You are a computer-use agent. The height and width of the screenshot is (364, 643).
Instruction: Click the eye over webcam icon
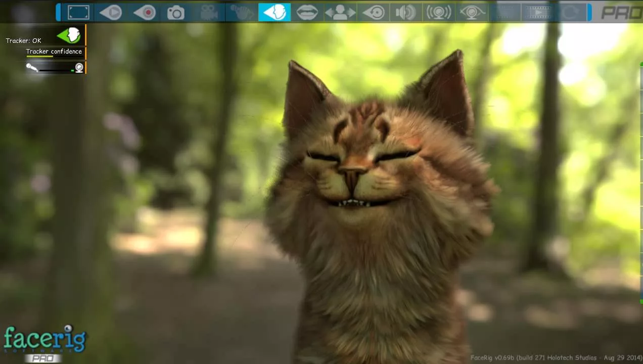click(472, 12)
